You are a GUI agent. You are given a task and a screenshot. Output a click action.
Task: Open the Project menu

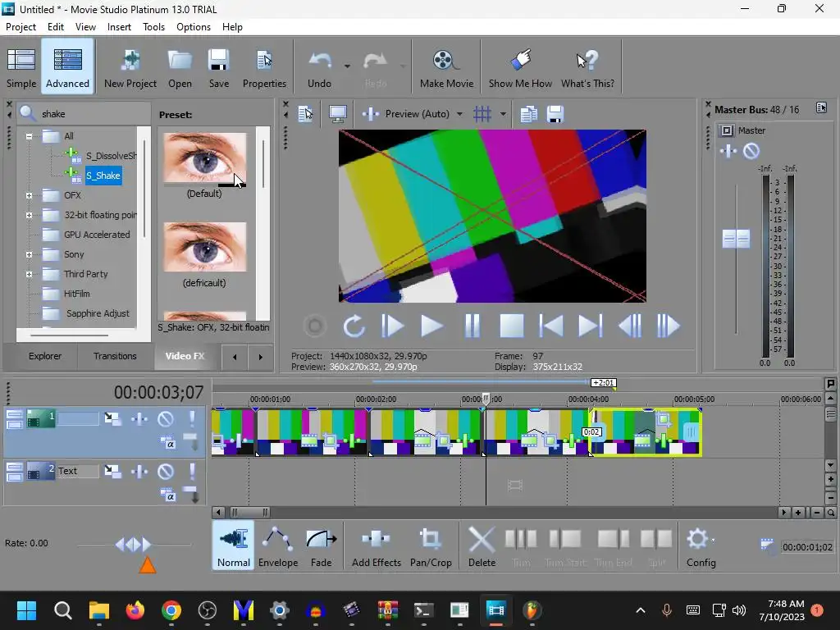tap(21, 27)
